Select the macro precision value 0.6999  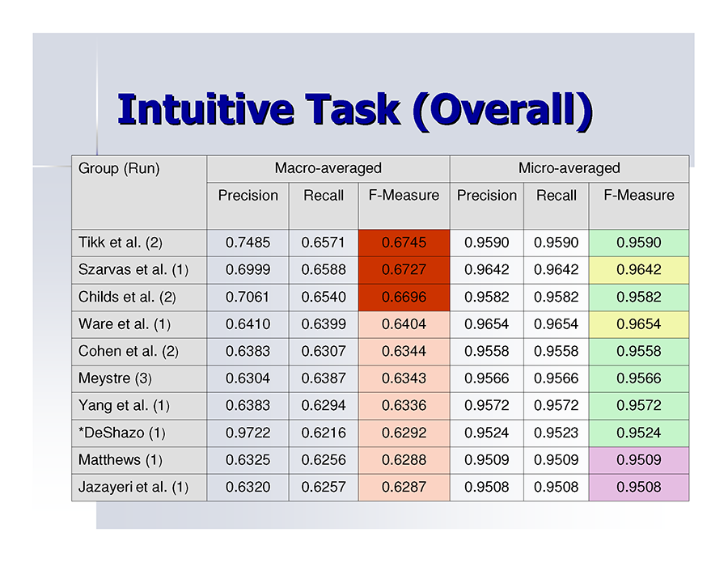pos(248,270)
